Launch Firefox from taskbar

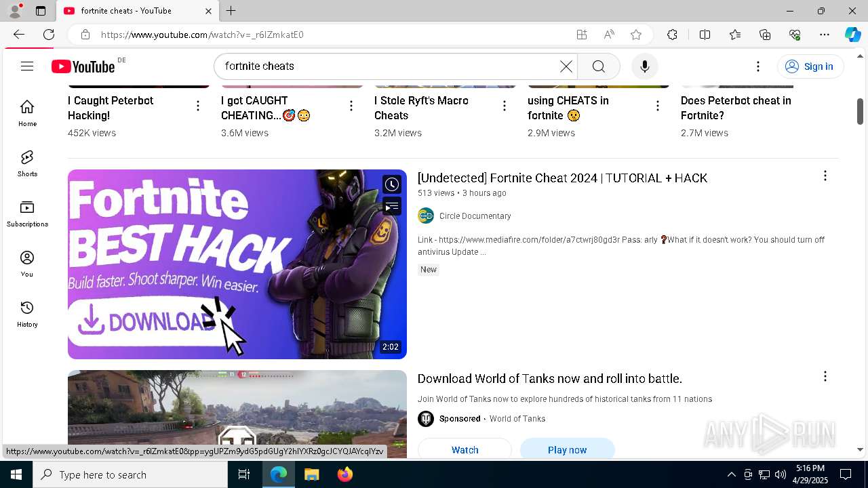[x=344, y=474]
